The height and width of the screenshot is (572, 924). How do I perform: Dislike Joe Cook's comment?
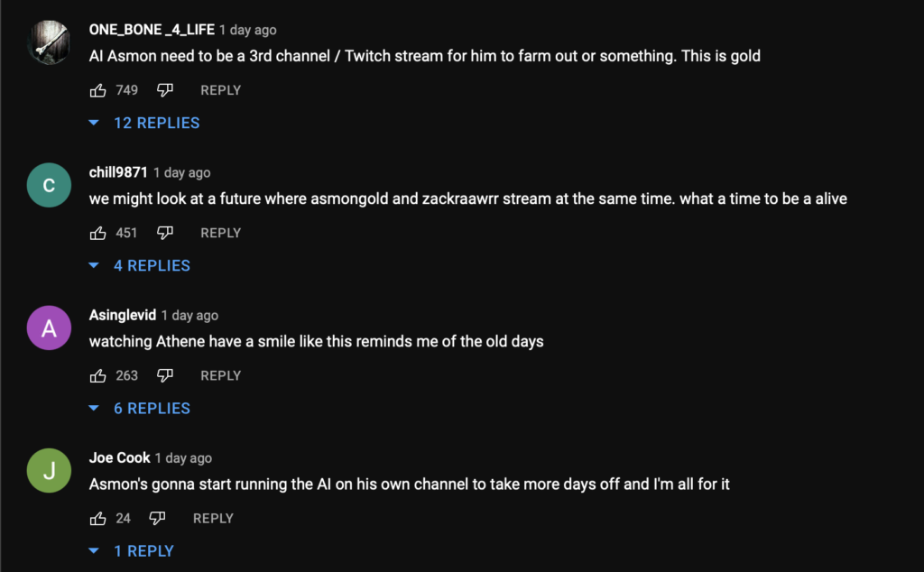coord(158,517)
